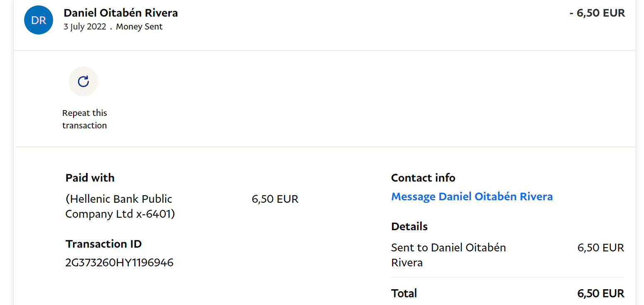644x305 pixels.
Task: Click the '3 July 2022' date text
Action: click(85, 27)
